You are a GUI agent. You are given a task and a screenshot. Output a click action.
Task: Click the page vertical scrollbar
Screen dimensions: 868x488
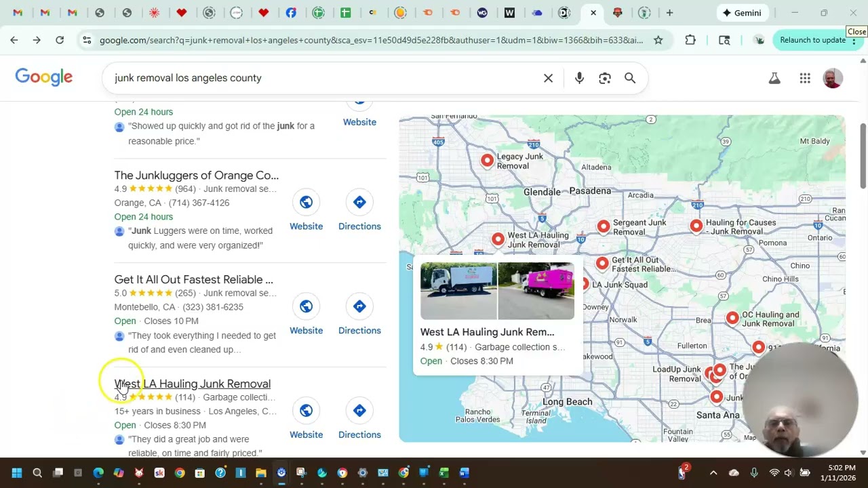[863, 156]
